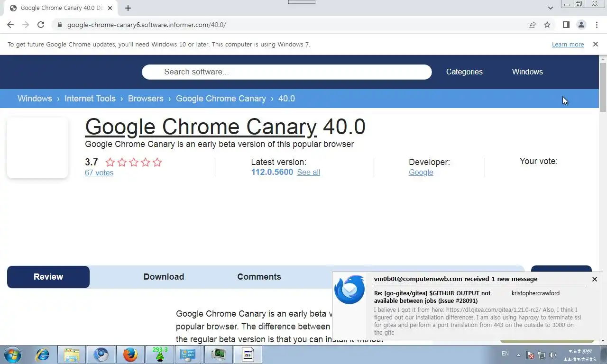This screenshot has width=607, height=364.
Task: Rate with the fifth star
Action: coord(157,163)
